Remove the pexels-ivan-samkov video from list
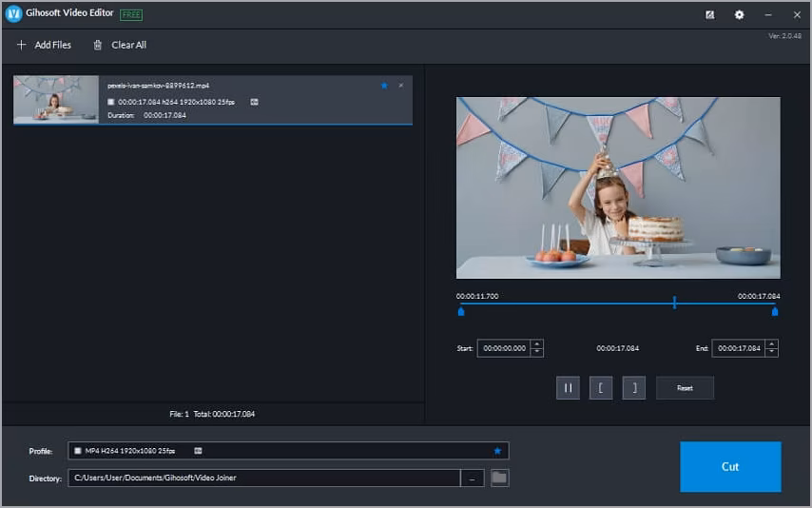This screenshot has width=812, height=508. (401, 86)
